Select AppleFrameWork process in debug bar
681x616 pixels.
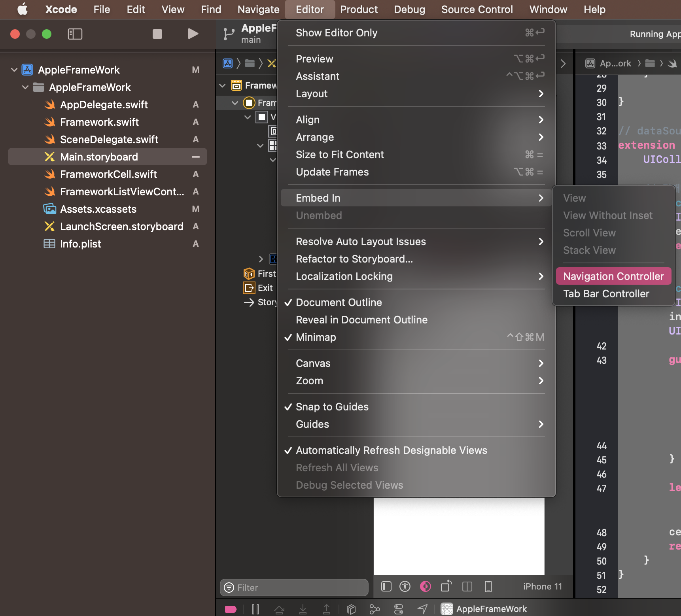point(484,609)
